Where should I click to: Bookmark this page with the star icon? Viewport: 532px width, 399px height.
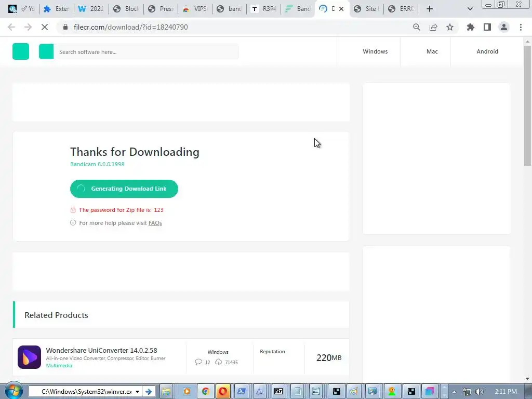450,27
